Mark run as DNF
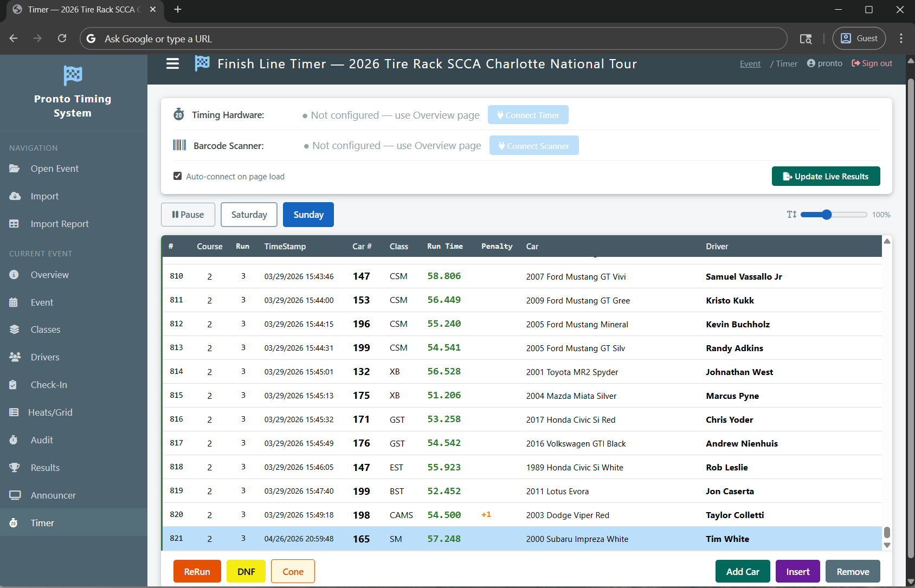Viewport: 915px width, 588px height. 246,572
